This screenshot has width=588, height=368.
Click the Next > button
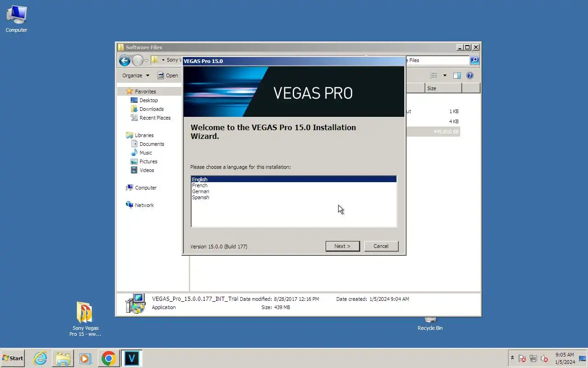[342, 246]
